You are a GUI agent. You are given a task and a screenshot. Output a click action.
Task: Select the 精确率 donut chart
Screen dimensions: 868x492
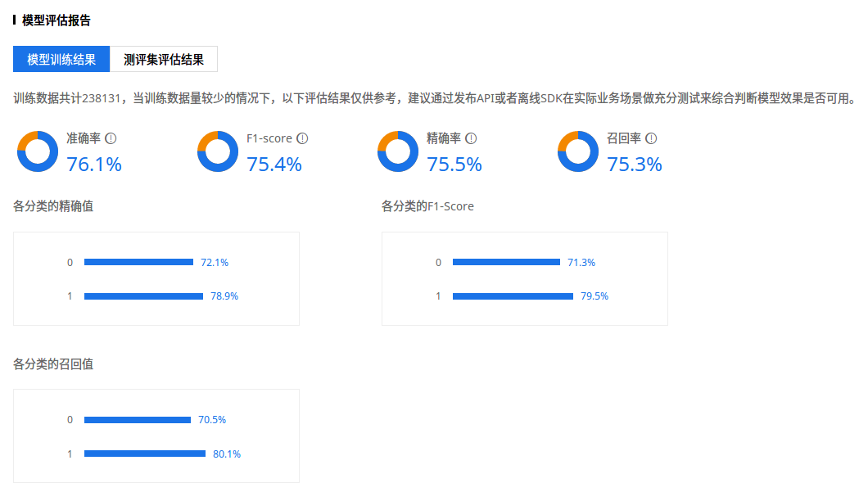397,151
